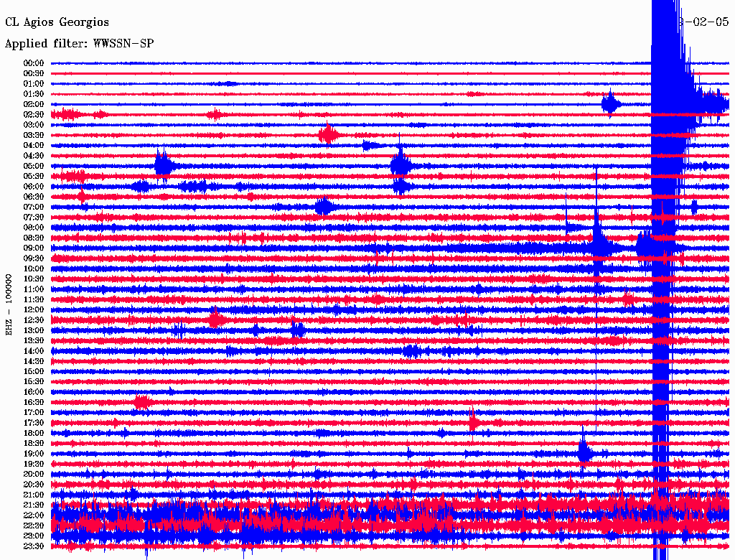Click the 19:30 time label
This screenshot has width=735, height=560.
tap(34, 464)
